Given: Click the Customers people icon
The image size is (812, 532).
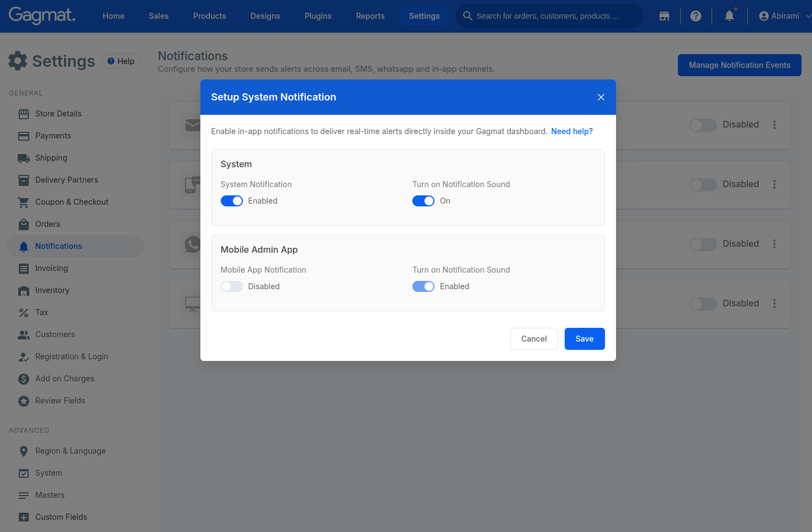Looking at the screenshot, I should tap(24, 334).
